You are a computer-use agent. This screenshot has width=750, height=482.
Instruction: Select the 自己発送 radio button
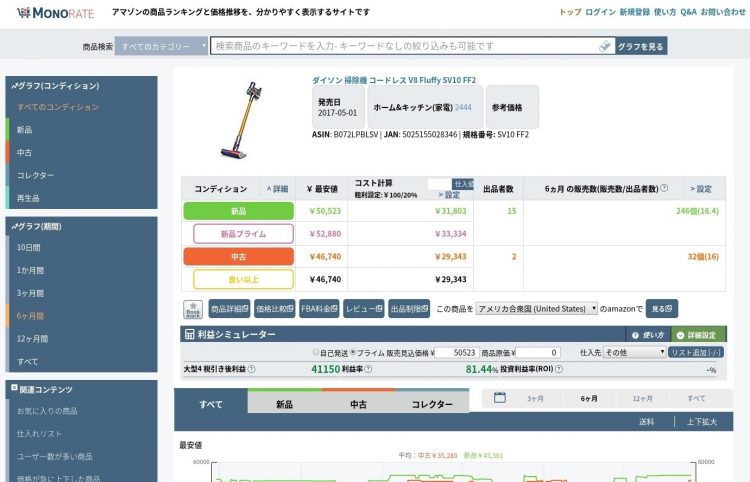coord(316,352)
